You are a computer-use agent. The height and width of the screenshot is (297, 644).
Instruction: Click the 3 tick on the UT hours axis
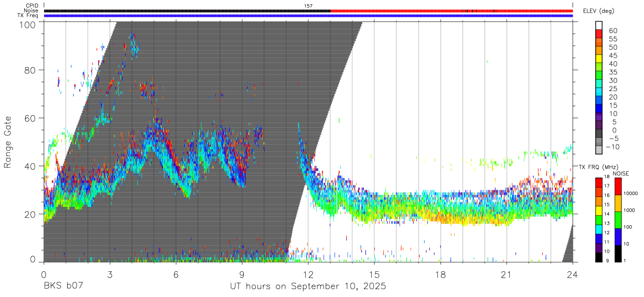(x=110, y=274)
